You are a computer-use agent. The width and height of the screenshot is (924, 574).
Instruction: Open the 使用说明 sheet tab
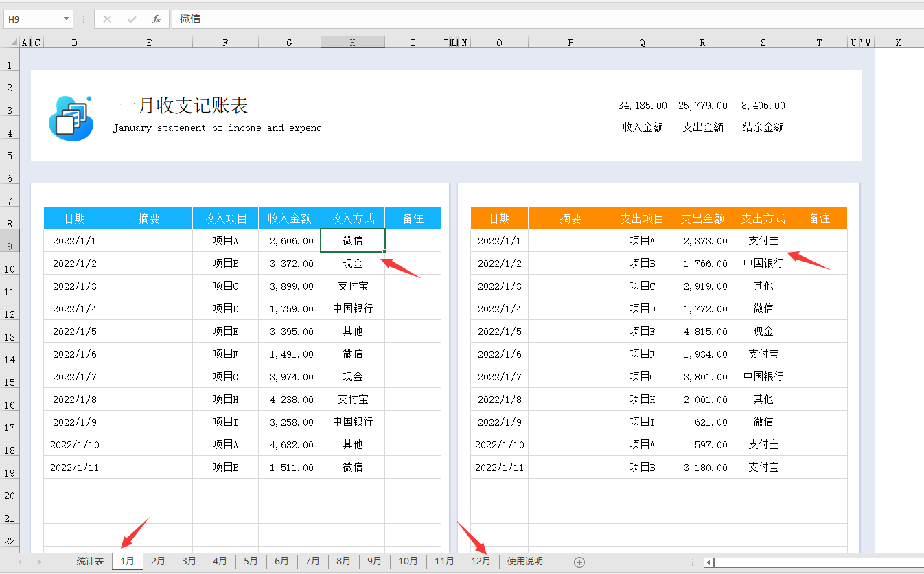(525, 562)
